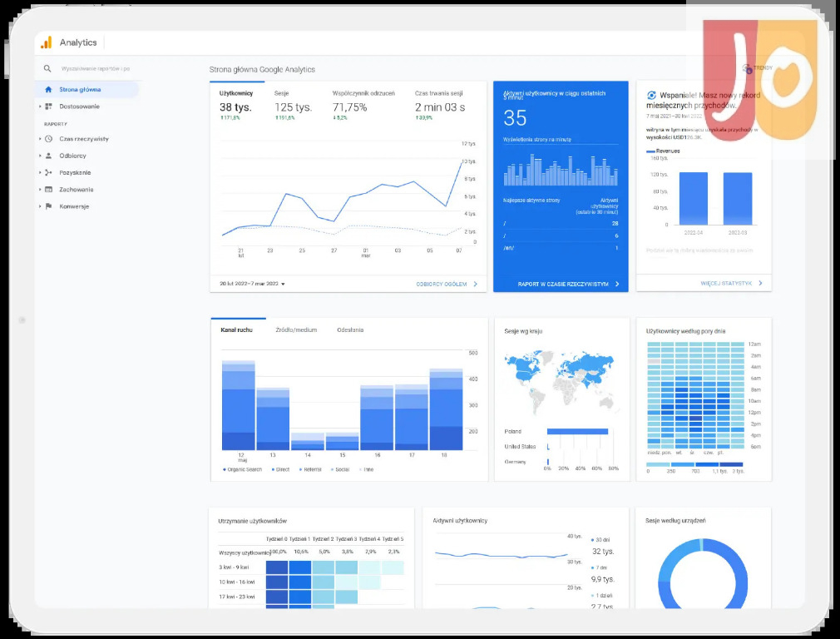Select Czas trwania sesji metric tab
840x639 pixels.
click(440, 106)
